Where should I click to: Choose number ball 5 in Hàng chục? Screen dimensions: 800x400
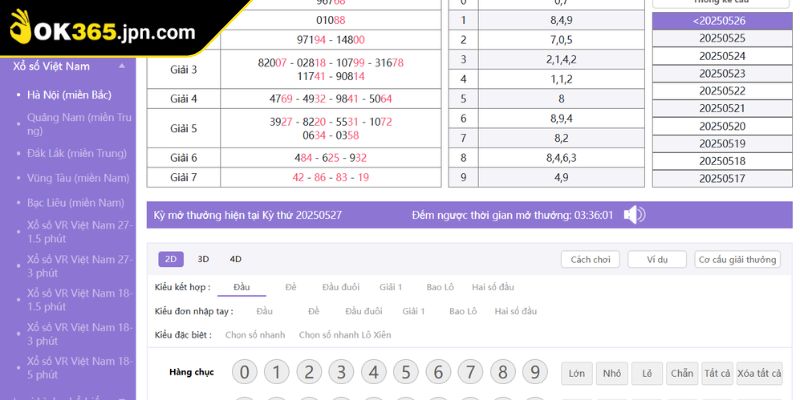point(406,373)
